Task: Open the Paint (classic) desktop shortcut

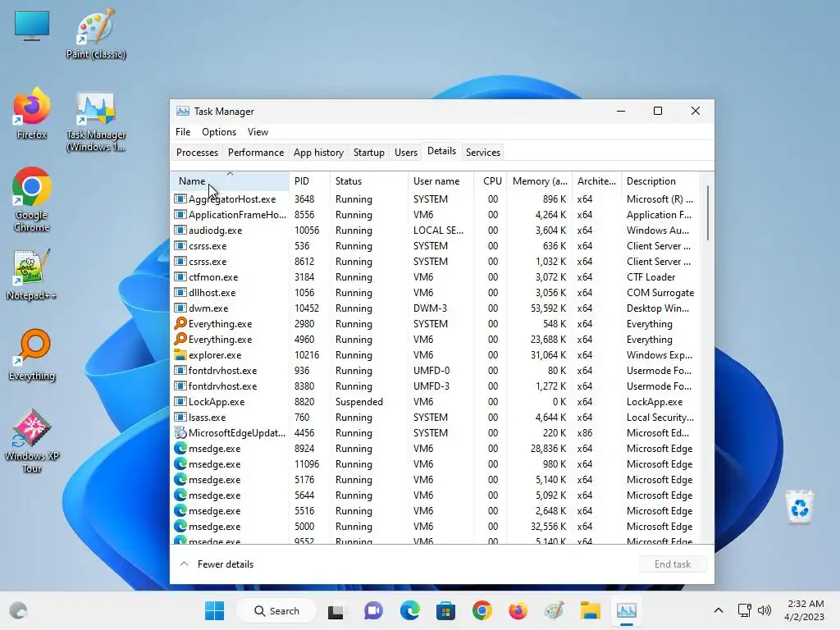Action: (x=95, y=33)
